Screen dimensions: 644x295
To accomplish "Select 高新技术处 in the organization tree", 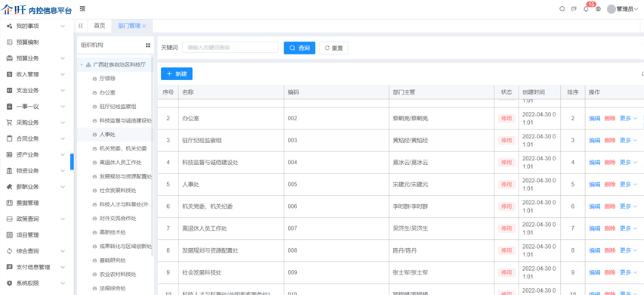I will pos(113,232).
